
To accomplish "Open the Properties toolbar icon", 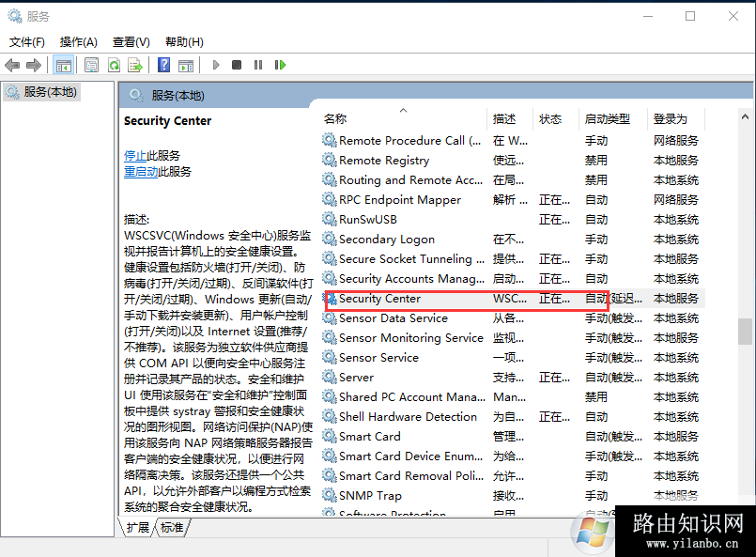I will coord(91,65).
